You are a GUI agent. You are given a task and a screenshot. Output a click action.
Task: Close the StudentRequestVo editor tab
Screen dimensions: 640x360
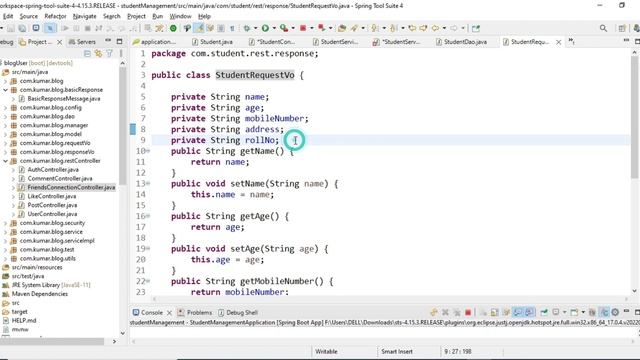[558, 42]
